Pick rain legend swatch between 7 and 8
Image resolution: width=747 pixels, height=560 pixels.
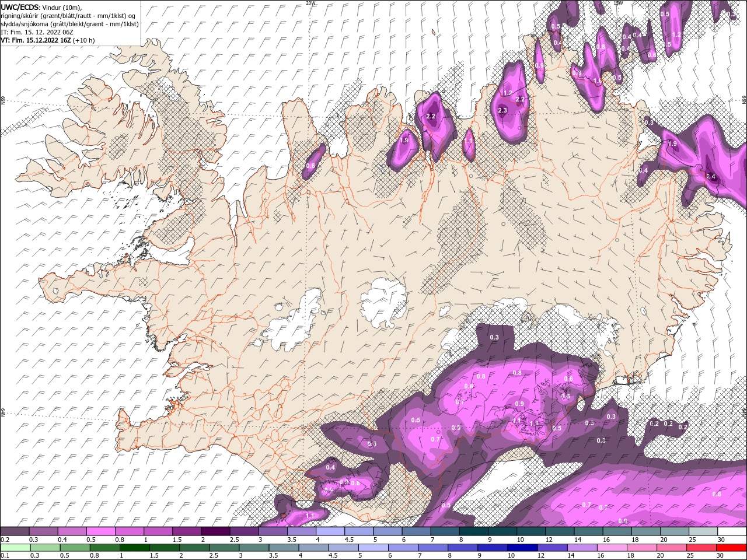[433, 548]
